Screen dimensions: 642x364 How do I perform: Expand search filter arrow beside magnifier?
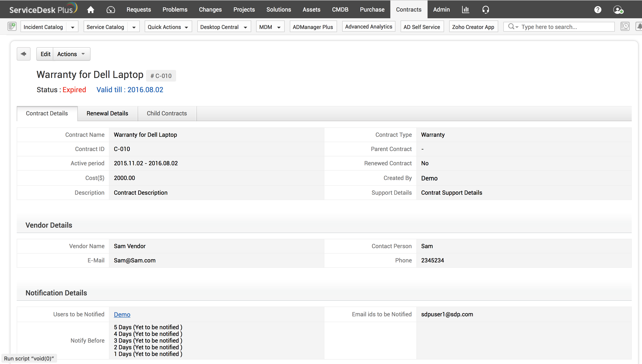(x=517, y=27)
